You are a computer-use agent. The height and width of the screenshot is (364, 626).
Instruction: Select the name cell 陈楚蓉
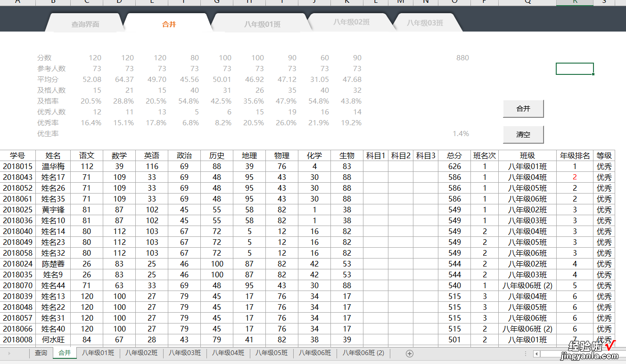[53, 264]
